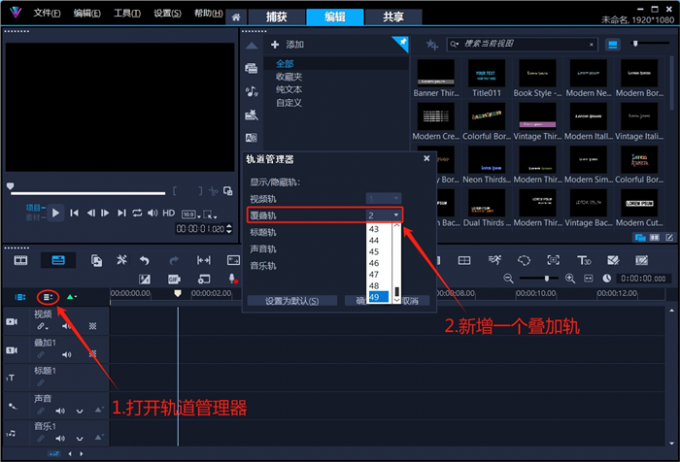Open Customize Toolbar wrench icon

(122, 260)
